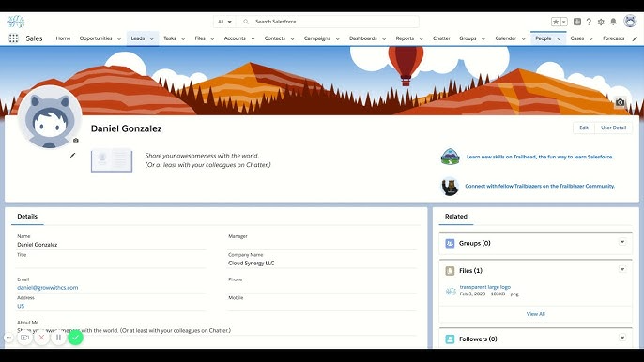The image size is (644, 362).
Task: Open the search scope All dropdown
Action: point(225,22)
